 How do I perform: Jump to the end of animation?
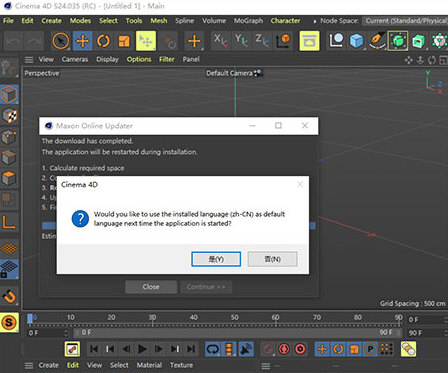coord(191,349)
